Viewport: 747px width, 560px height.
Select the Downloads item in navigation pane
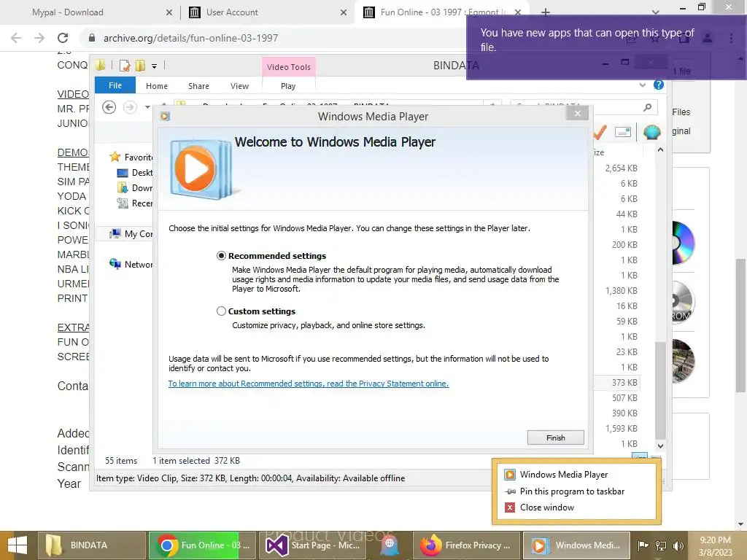point(135,187)
